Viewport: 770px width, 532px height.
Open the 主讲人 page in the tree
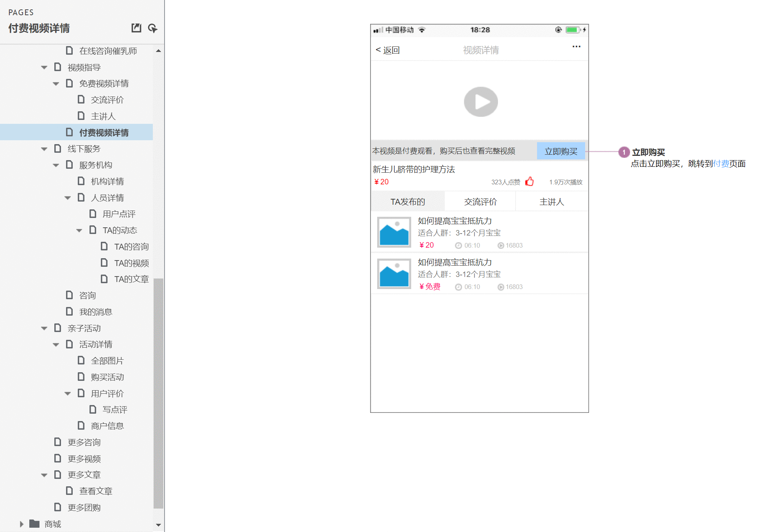point(103,116)
